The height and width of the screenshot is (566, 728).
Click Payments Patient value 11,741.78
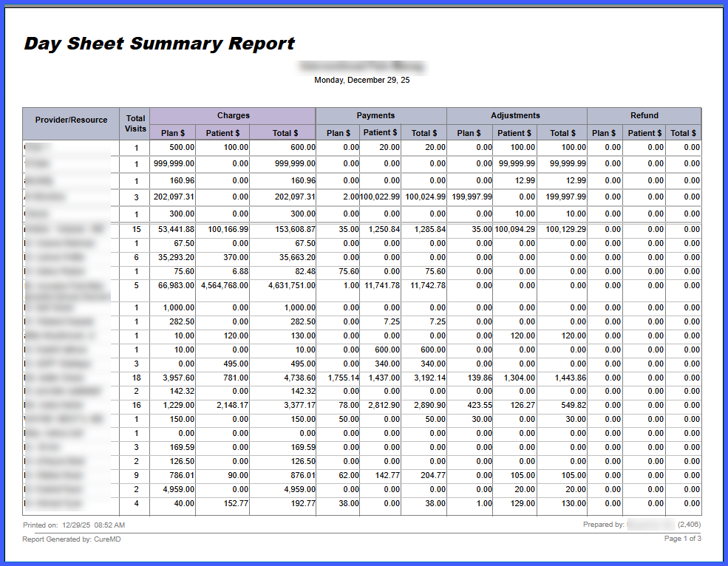tap(382, 285)
